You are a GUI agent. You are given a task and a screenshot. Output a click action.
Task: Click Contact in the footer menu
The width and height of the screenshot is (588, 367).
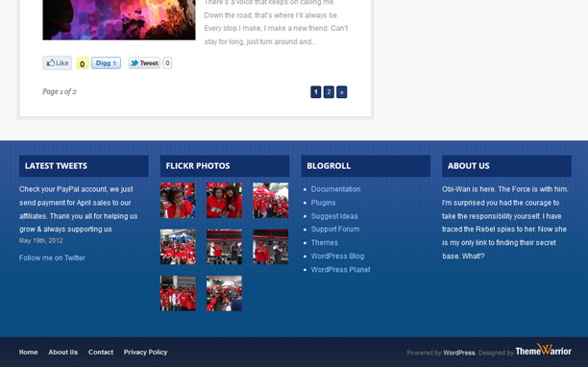pos(101,353)
